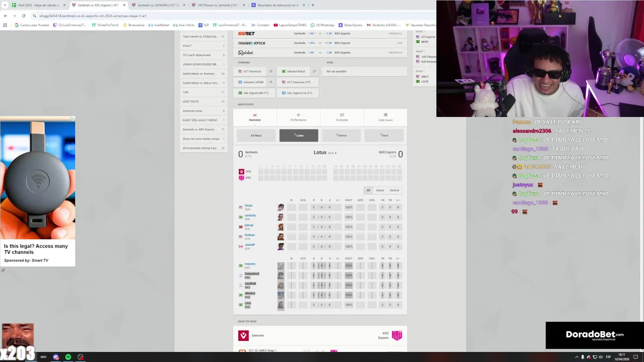Click cortezia's agent portrait icon
Viewport: 644px width, 362px height.
(x=281, y=217)
